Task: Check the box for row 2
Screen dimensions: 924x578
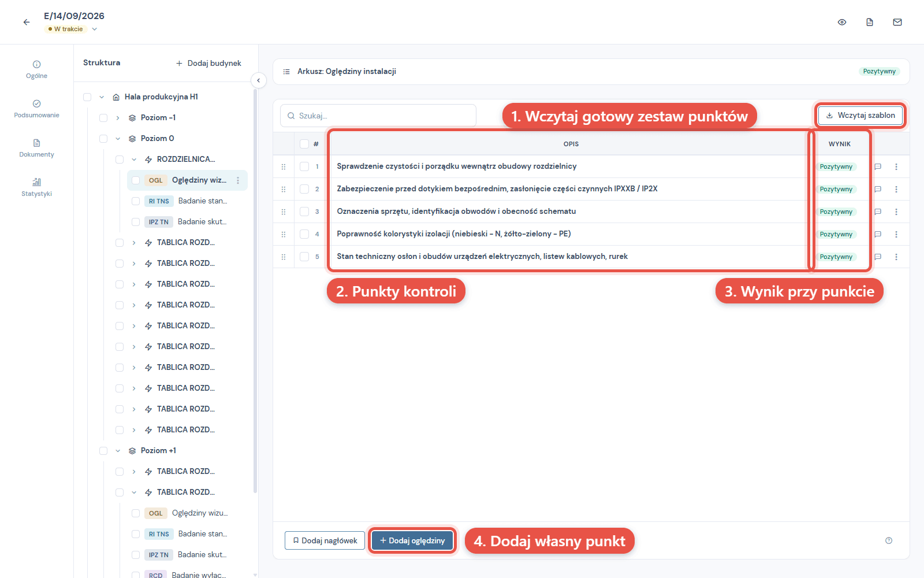Action: coord(304,189)
